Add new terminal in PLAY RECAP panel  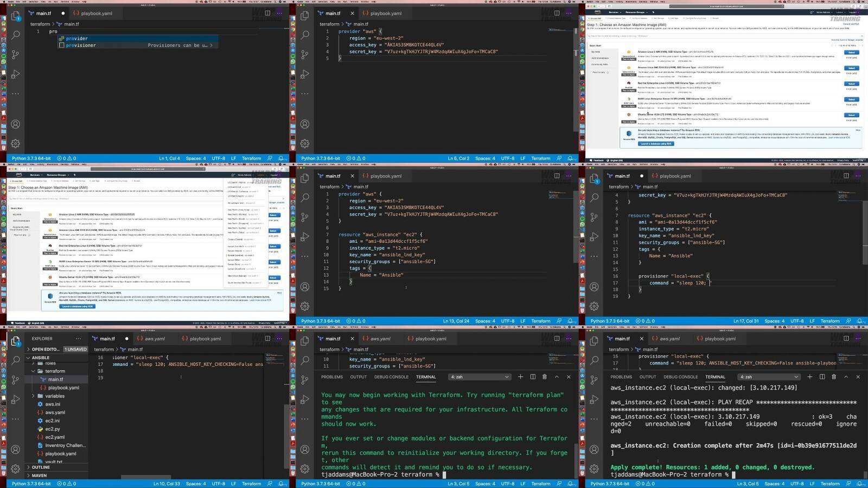coord(809,377)
